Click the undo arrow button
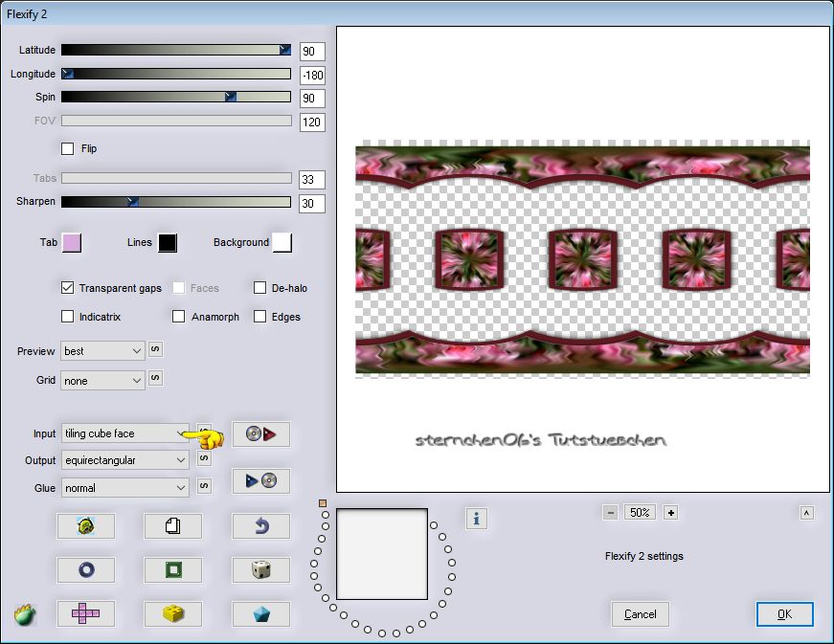This screenshot has width=834, height=644. tap(260, 525)
